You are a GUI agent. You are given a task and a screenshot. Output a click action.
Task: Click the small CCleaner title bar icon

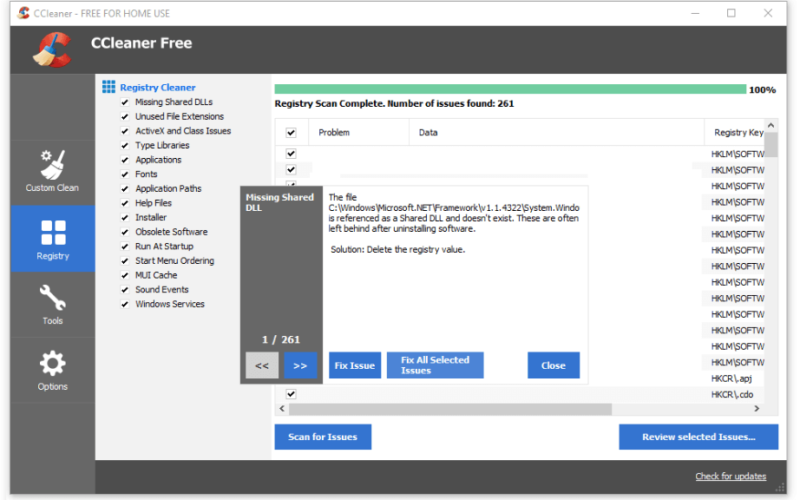pyautogui.click(x=23, y=13)
